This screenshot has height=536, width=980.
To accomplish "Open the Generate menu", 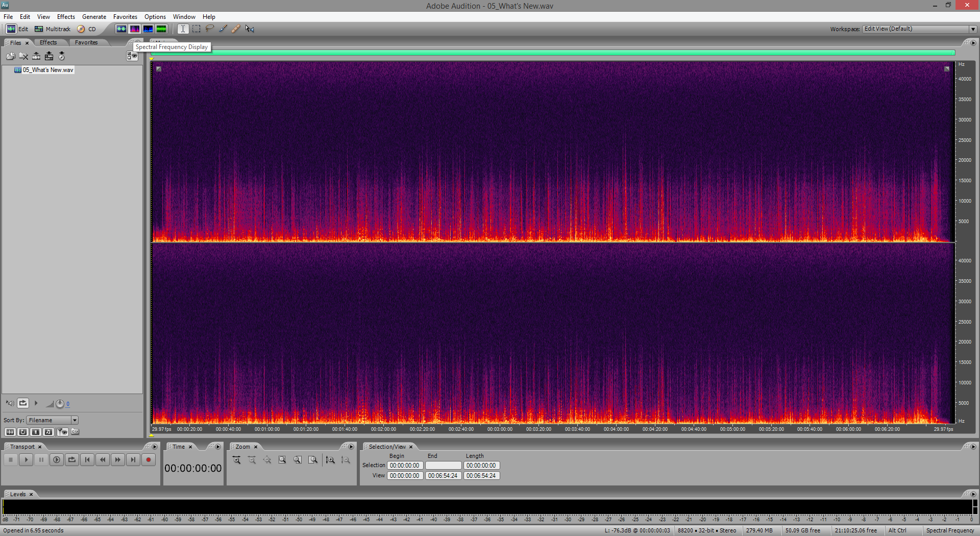I will click(94, 17).
